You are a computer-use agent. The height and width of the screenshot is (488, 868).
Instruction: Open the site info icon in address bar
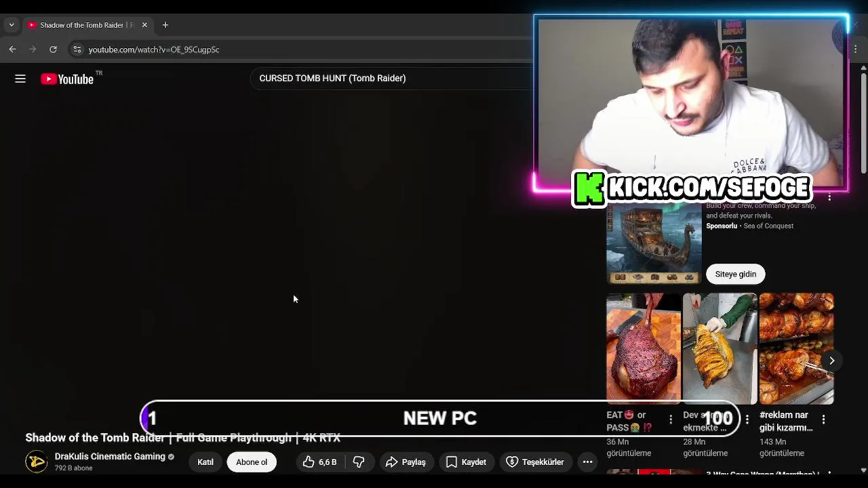pos(77,49)
